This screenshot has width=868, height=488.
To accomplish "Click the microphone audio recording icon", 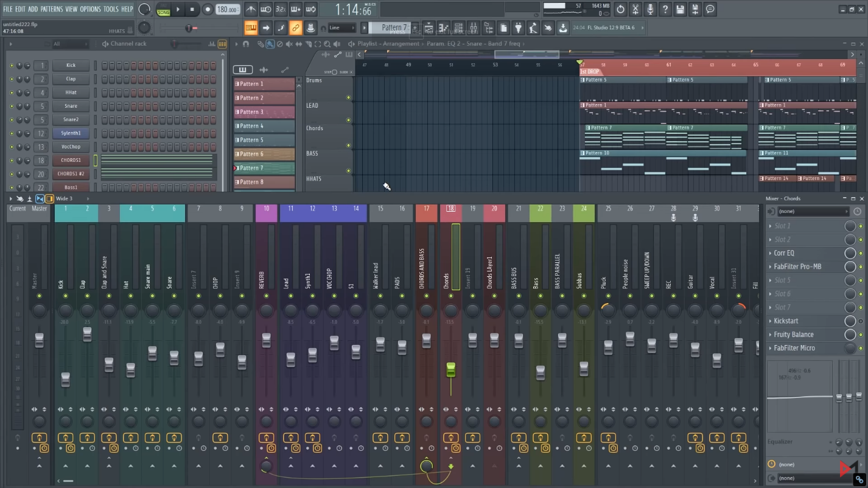I will click(650, 9).
